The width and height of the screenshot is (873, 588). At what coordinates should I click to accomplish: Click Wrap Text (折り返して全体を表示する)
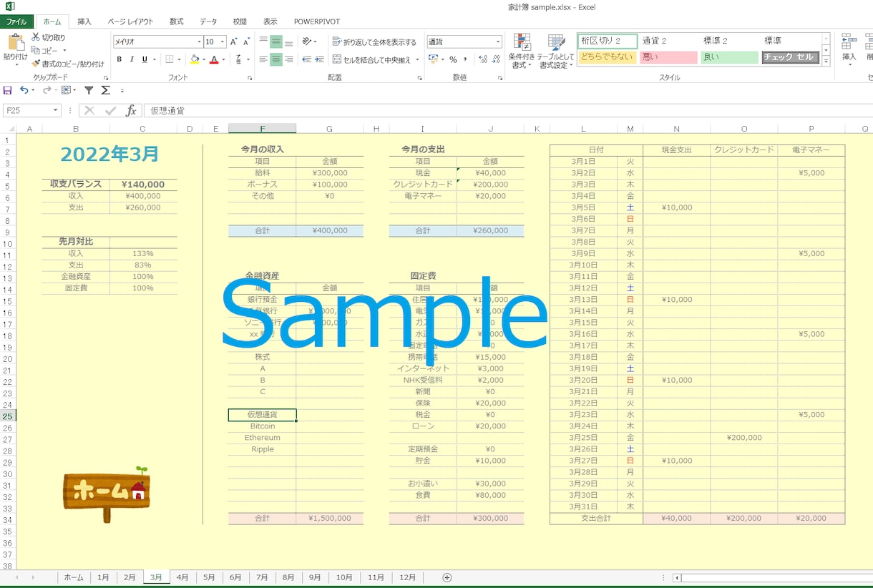(x=374, y=42)
